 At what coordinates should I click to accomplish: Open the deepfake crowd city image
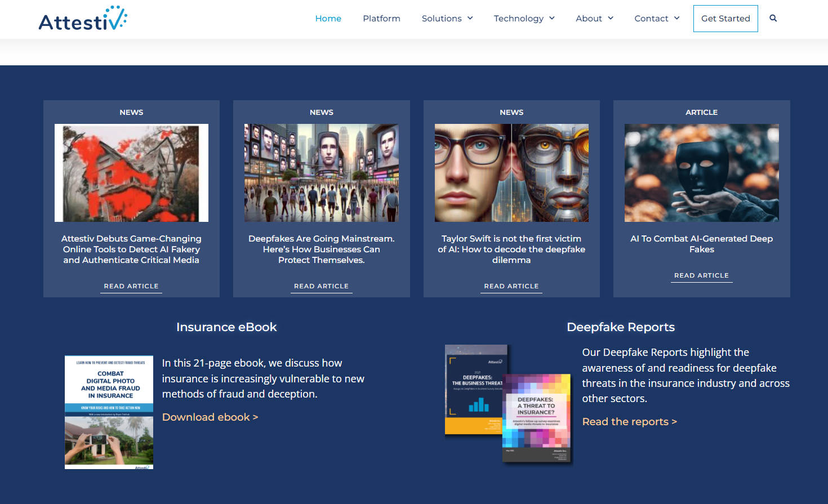[321, 173]
